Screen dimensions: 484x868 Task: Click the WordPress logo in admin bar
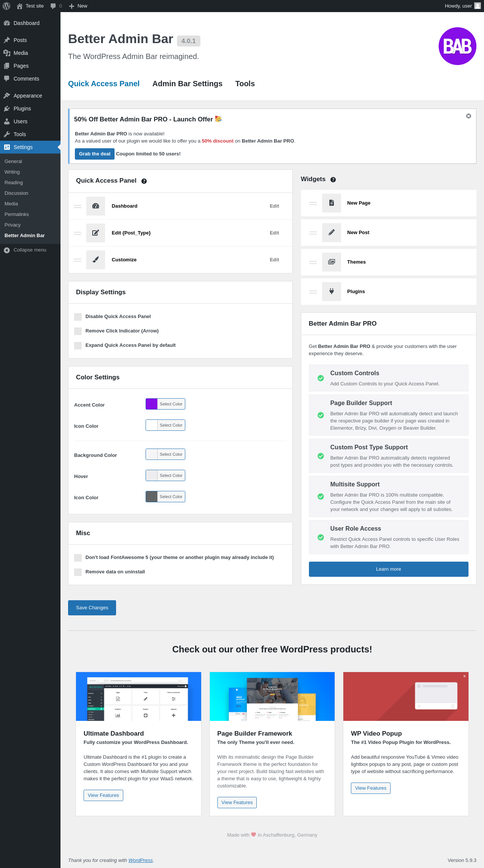pos(6,6)
